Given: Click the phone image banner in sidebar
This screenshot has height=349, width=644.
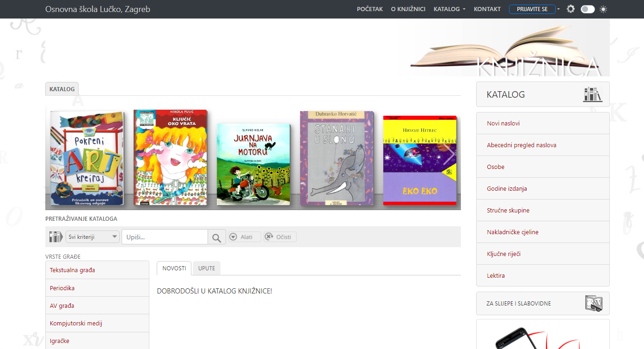Looking at the screenshot, I should [x=543, y=334].
